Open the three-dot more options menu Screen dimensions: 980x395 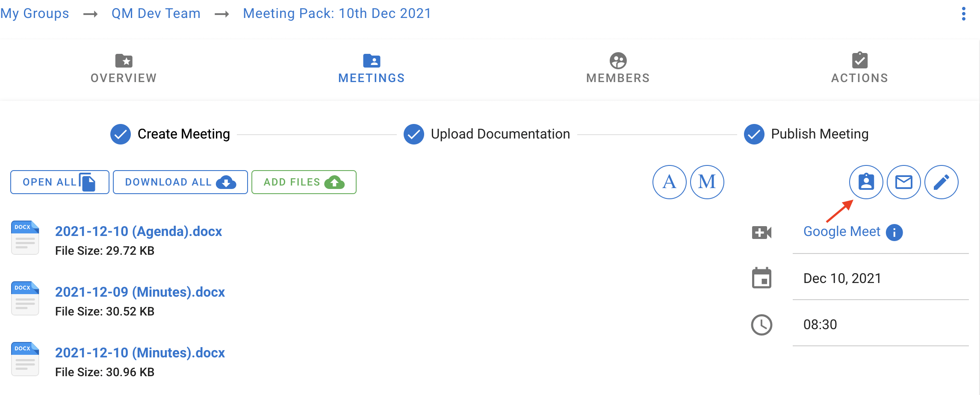963,14
